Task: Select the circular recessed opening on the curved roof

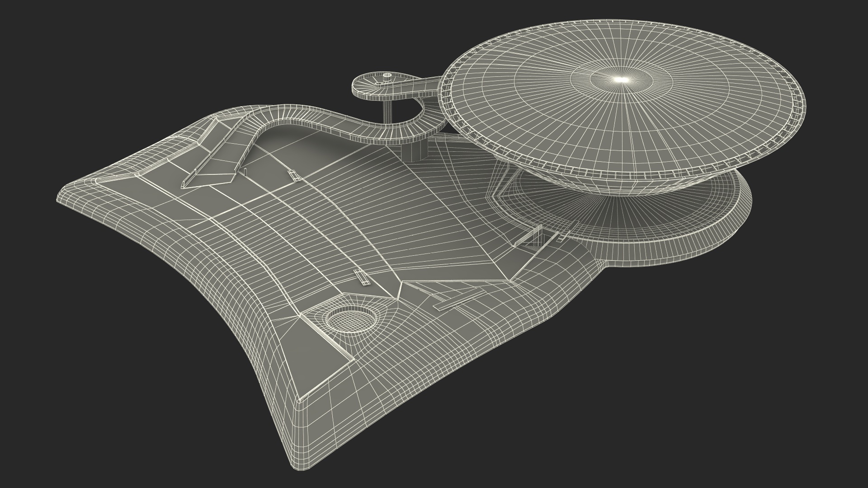Action: coord(351,319)
